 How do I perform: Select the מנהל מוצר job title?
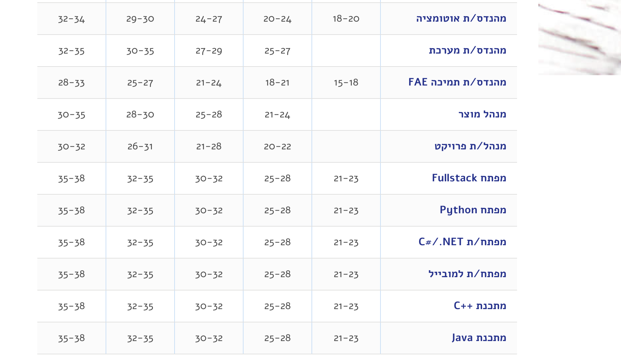[482, 114]
